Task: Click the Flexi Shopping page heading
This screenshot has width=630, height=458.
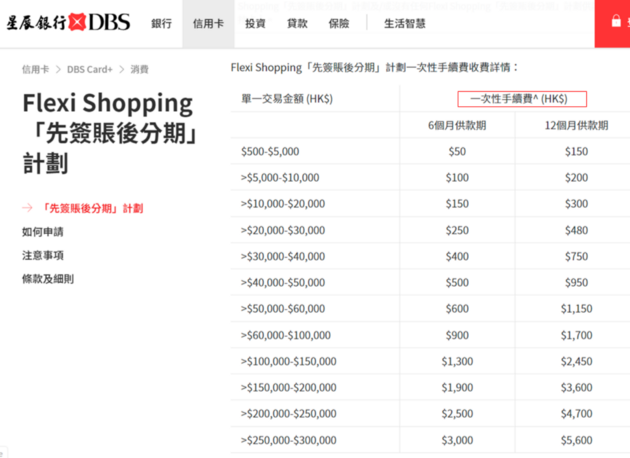Action: click(110, 133)
